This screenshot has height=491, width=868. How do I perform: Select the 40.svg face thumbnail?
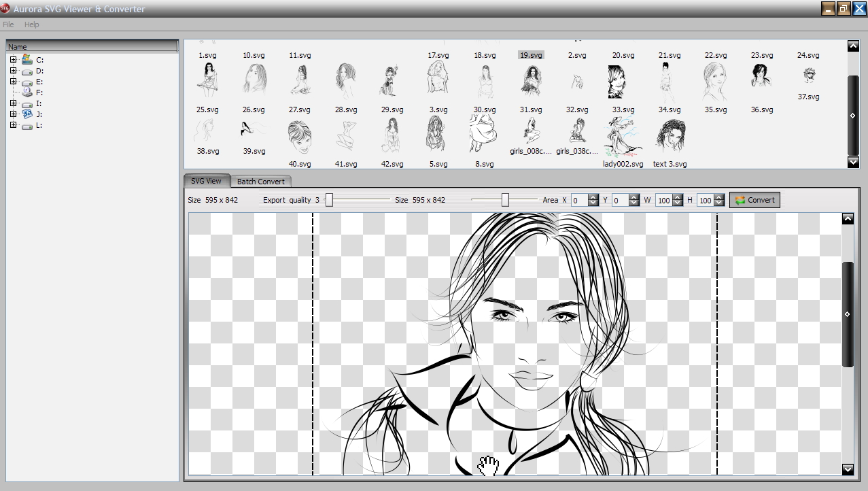click(299, 137)
